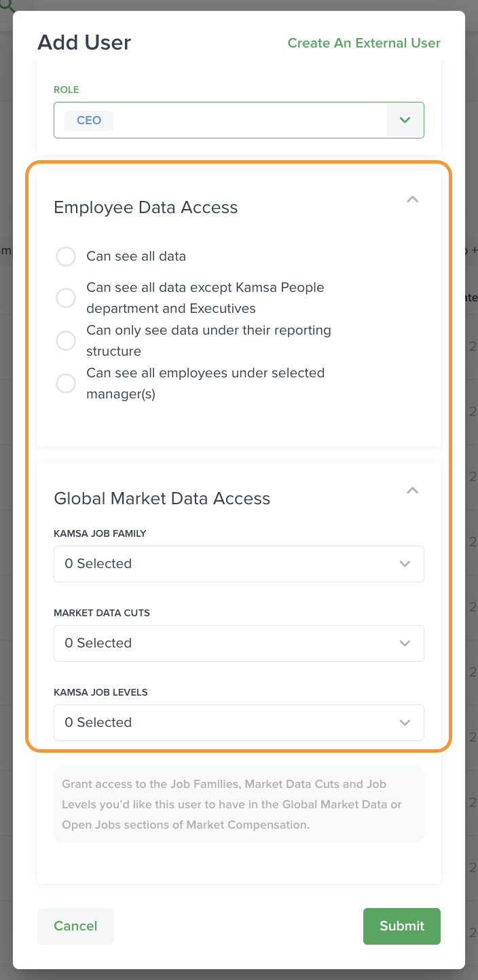The width and height of the screenshot is (478, 980).
Task: Click the Kamsa Job Levels chevron icon
Action: click(x=405, y=723)
